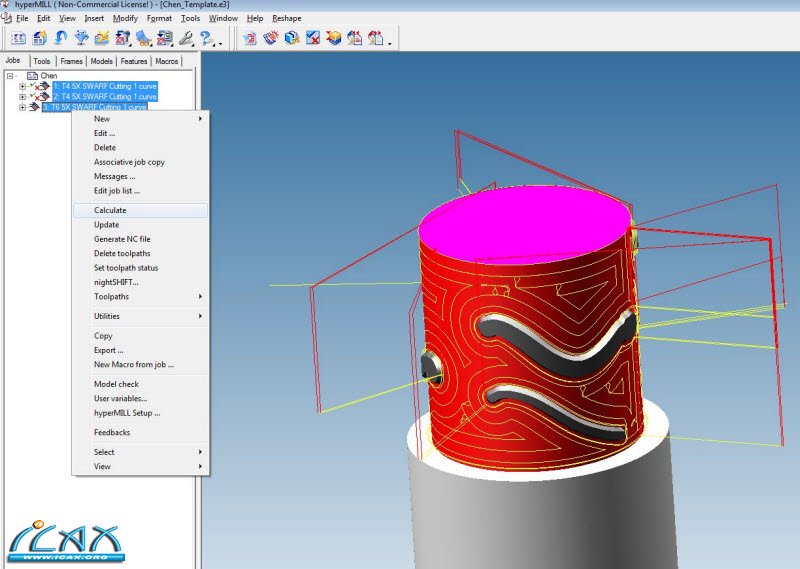Click the yellow 3D box toolbar icon
Image resolution: width=800 pixels, height=569 pixels.
click(x=334, y=39)
